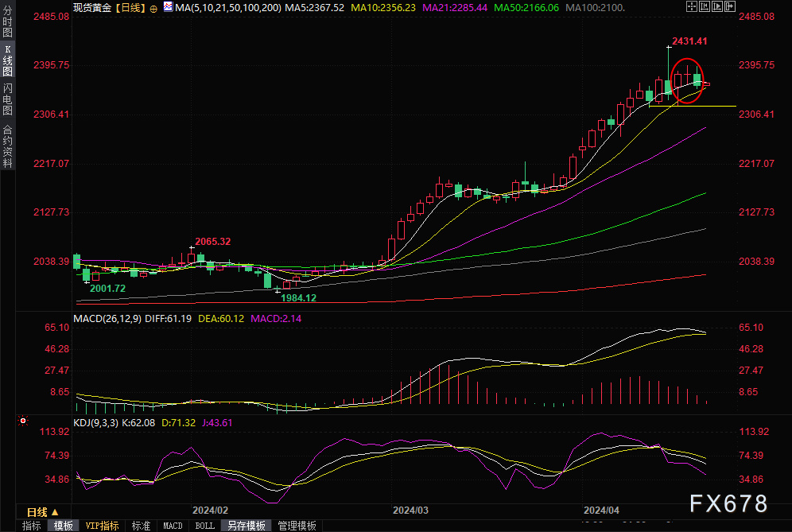Click the circular plus icon beside 日线 title
The width and height of the screenshot is (792, 532).
(153, 7)
